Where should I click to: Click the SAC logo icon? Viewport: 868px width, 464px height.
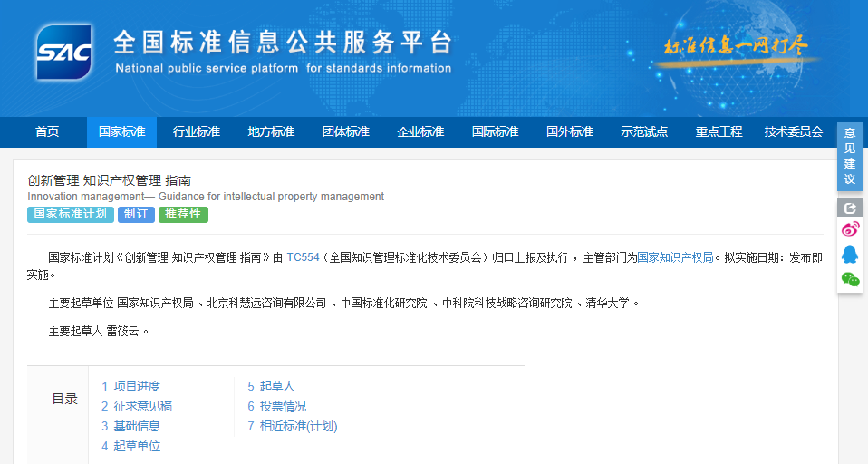pyautogui.click(x=64, y=53)
